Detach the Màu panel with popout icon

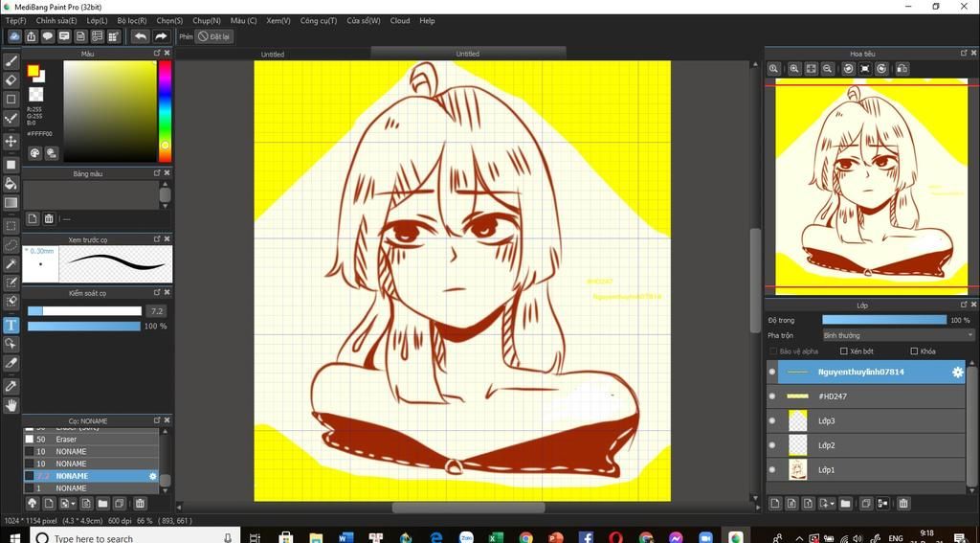[x=157, y=54]
